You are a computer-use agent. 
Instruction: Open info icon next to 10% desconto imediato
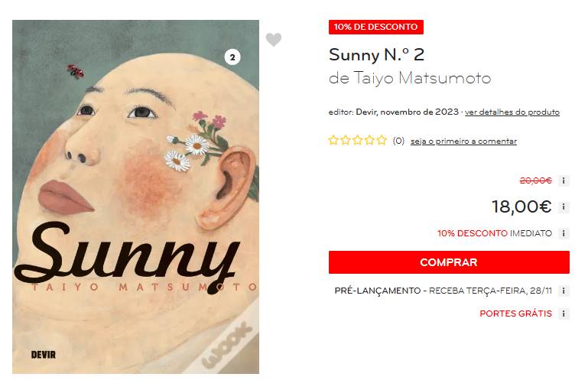564,233
